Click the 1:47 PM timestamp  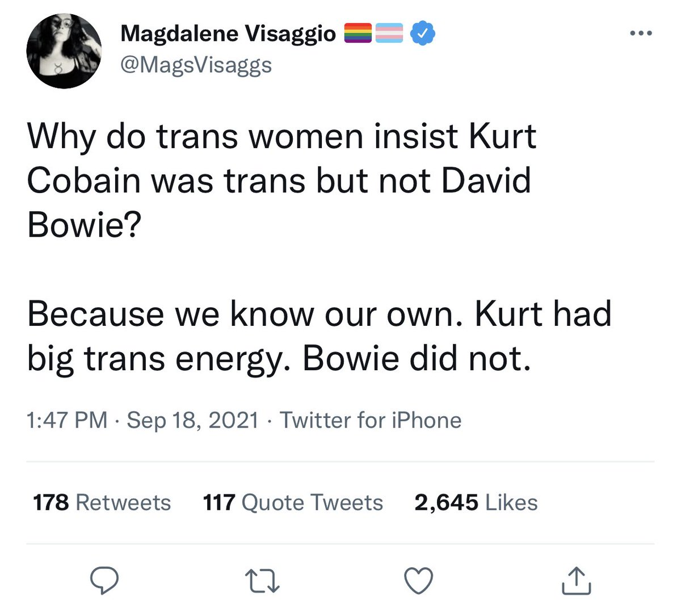point(67,420)
